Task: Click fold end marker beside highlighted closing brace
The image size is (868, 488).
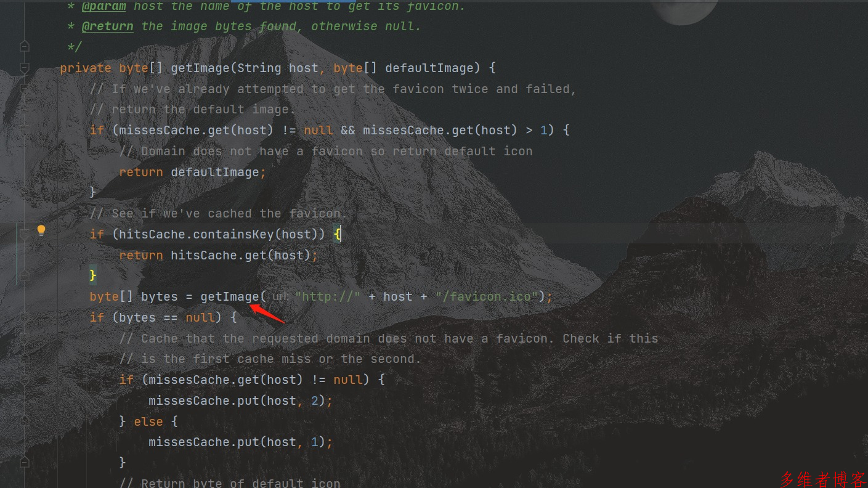Action: pyautogui.click(x=25, y=276)
